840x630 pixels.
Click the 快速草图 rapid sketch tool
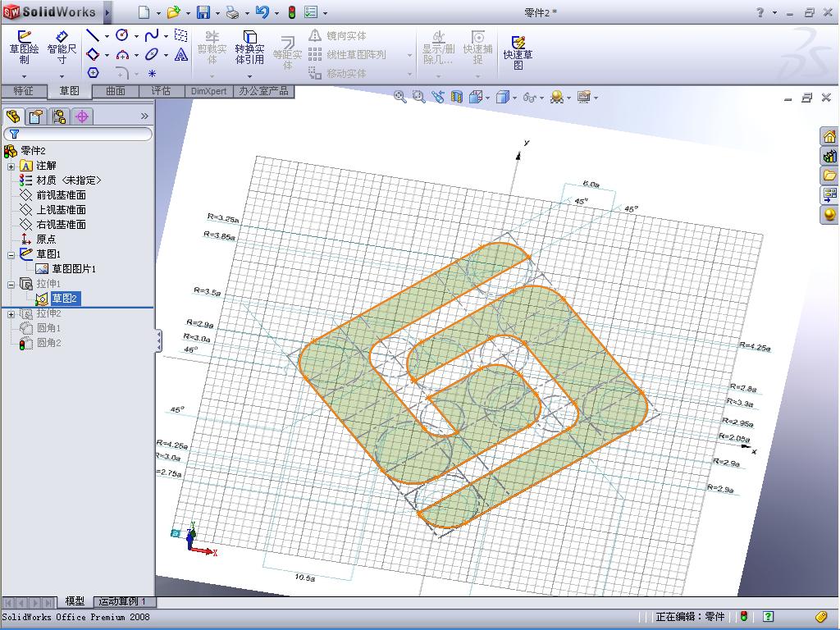point(518,52)
